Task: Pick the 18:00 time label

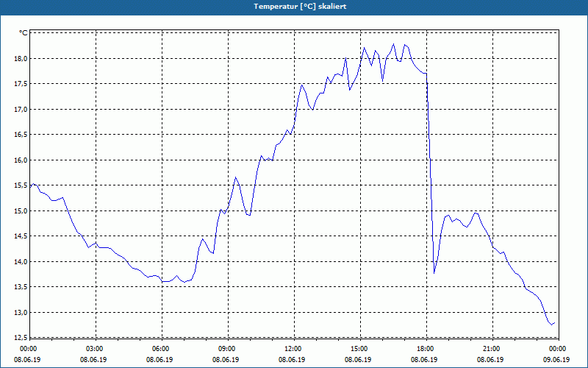Action: 426,349
